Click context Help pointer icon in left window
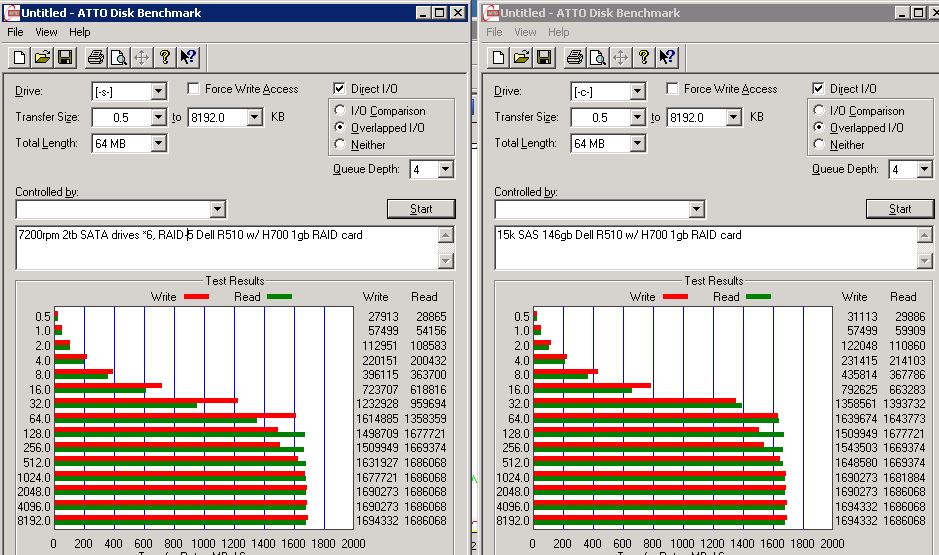 tap(187, 57)
